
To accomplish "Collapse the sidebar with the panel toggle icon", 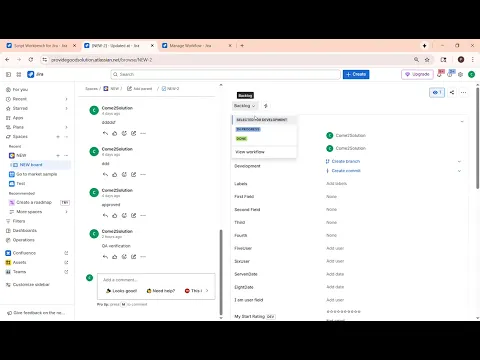I will coord(9,74).
